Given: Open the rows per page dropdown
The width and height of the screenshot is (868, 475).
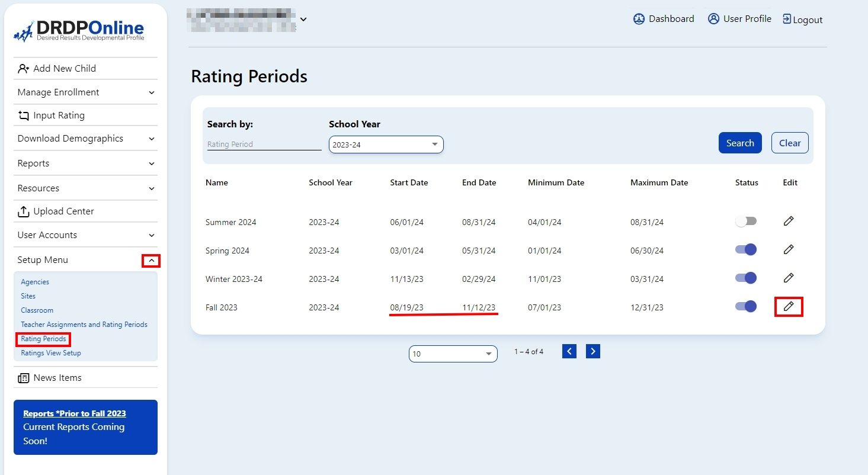Looking at the screenshot, I should (x=453, y=354).
